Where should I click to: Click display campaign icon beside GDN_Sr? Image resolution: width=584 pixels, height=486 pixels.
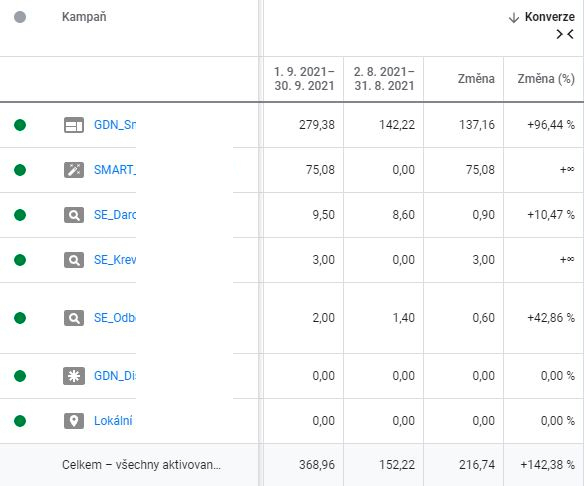click(x=74, y=125)
